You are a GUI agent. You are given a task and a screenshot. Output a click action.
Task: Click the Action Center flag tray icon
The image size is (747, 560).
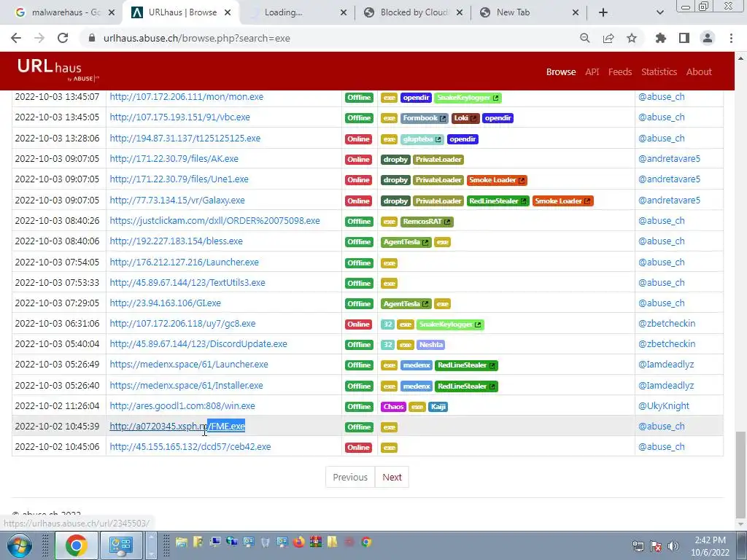(x=656, y=546)
